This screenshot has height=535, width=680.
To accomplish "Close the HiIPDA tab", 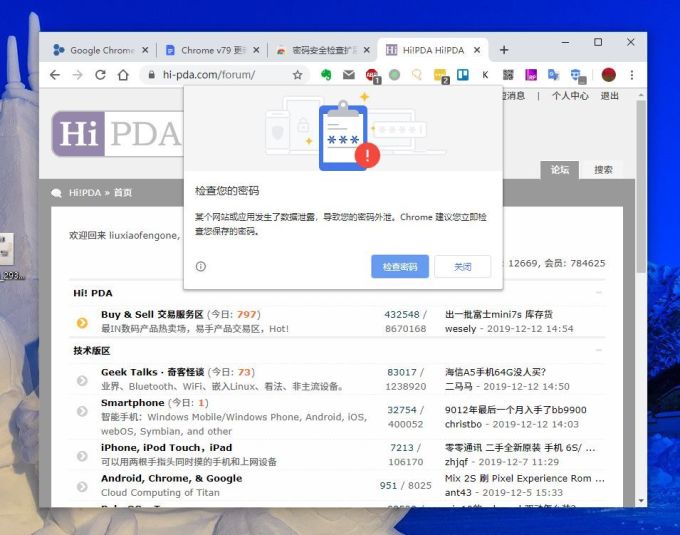I will (477, 50).
